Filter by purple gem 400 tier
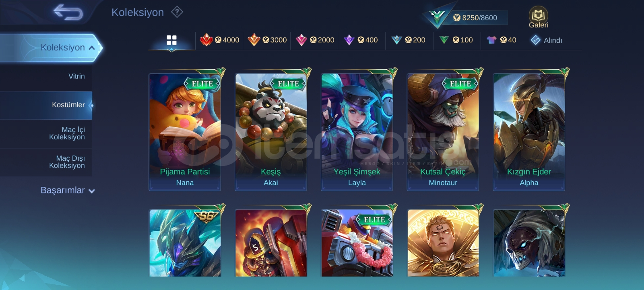This screenshot has width=644, height=290. [x=361, y=40]
